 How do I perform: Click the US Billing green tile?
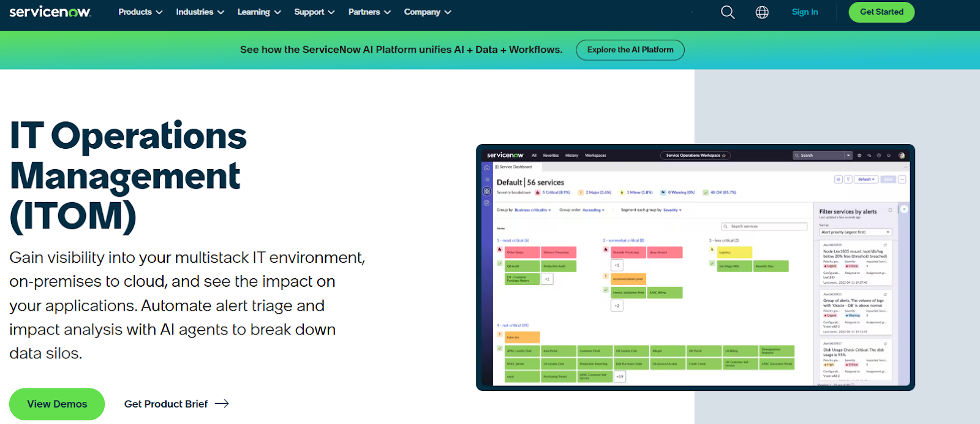click(x=741, y=351)
